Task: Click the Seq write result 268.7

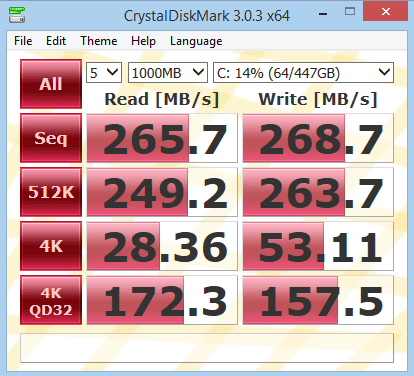Action: 318,138
